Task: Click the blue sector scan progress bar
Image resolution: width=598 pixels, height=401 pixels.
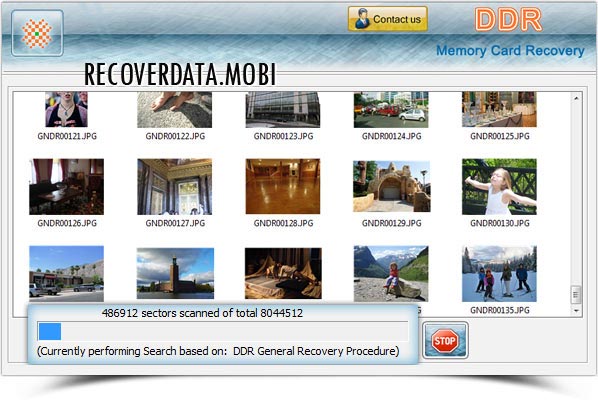Action: (222, 331)
